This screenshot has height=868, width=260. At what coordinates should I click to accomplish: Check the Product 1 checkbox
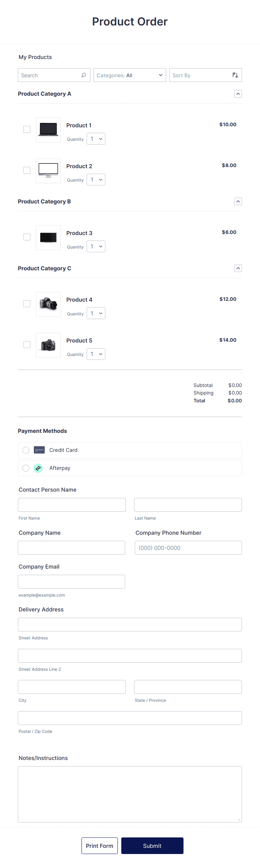coord(27,129)
